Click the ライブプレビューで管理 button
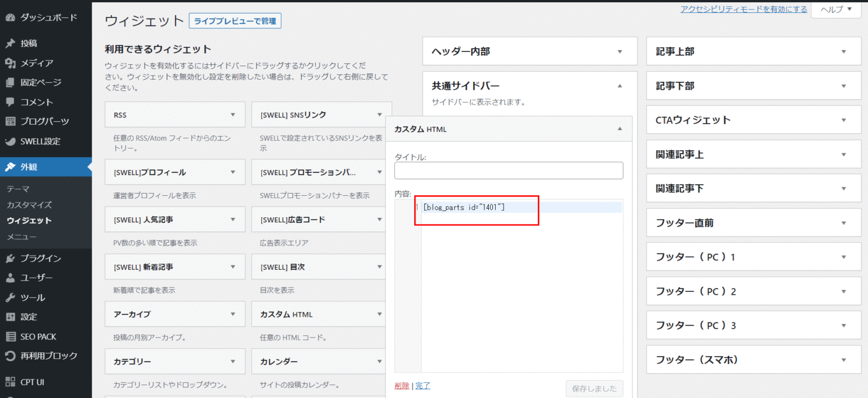 [235, 20]
